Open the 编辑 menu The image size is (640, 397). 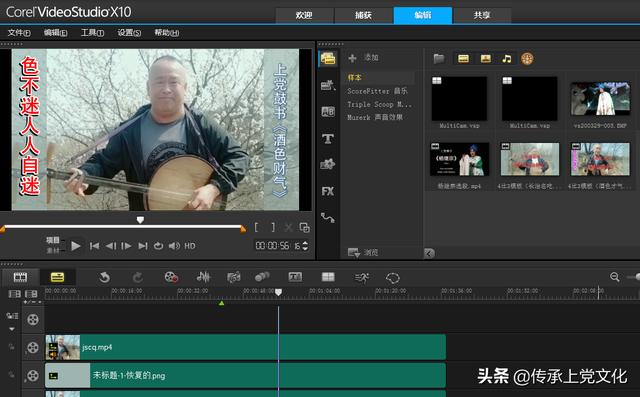coord(56,33)
